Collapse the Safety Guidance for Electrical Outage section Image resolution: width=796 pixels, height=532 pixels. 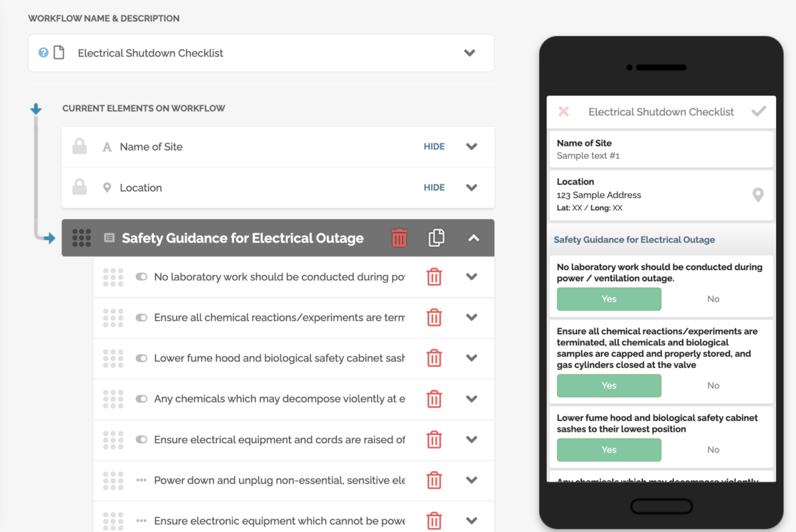click(474, 237)
